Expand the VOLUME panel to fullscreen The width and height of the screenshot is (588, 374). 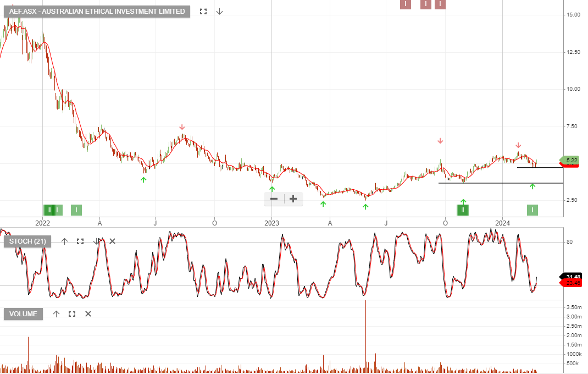point(71,313)
